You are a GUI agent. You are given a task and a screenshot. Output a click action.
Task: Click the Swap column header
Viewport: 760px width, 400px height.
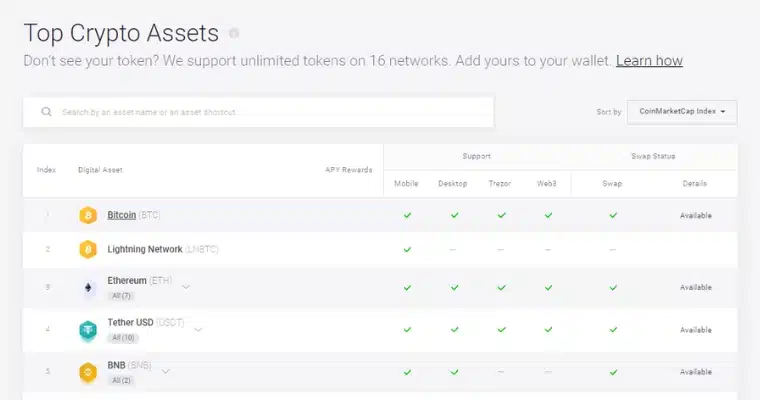click(x=612, y=184)
